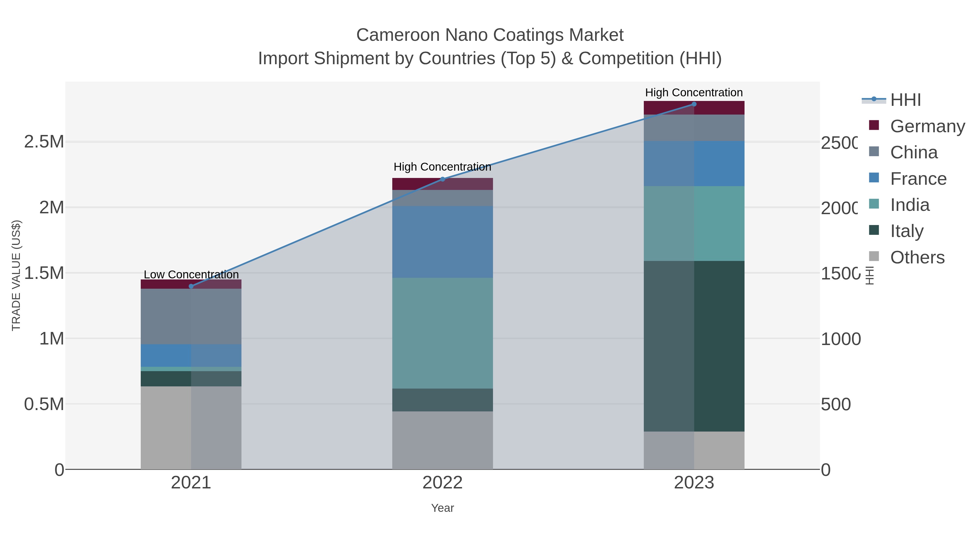Click the 2023 x-axis label
The width and height of the screenshot is (980, 551).
[x=694, y=482]
